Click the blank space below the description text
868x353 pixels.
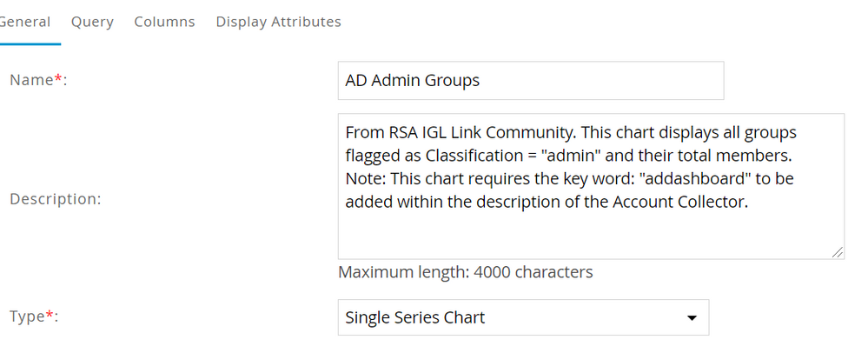[590, 233]
